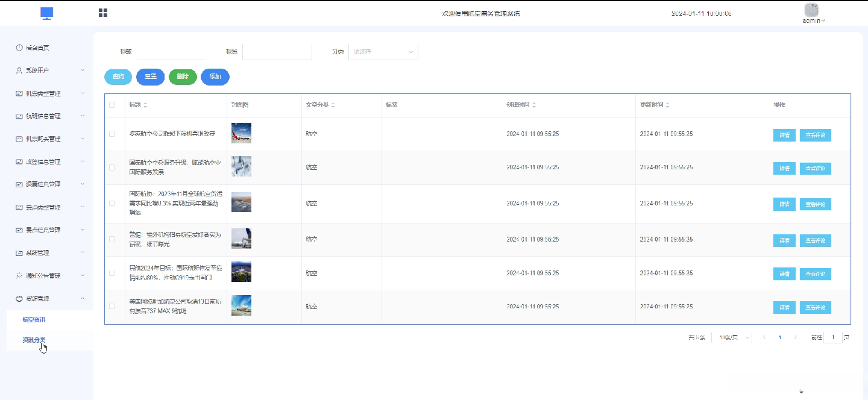The width and height of the screenshot is (868, 400).
Task: Click the 系统用户 person icon
Action: pos(19,70)
